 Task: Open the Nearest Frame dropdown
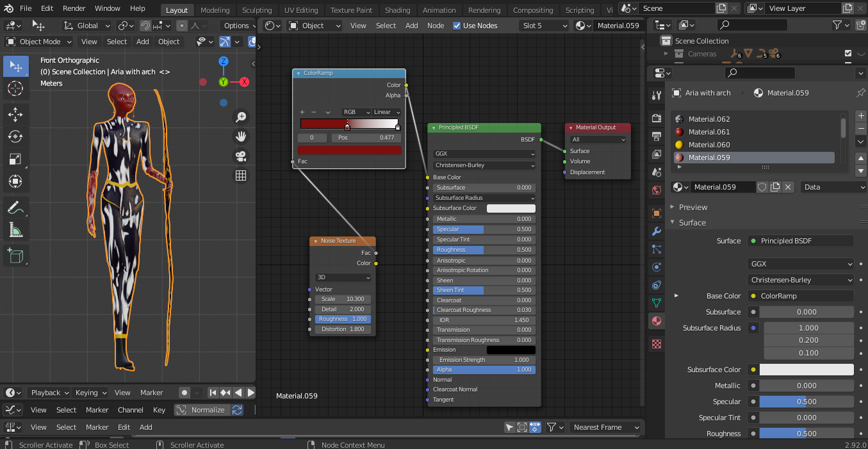pyautogui.click(x=605, y=427)
